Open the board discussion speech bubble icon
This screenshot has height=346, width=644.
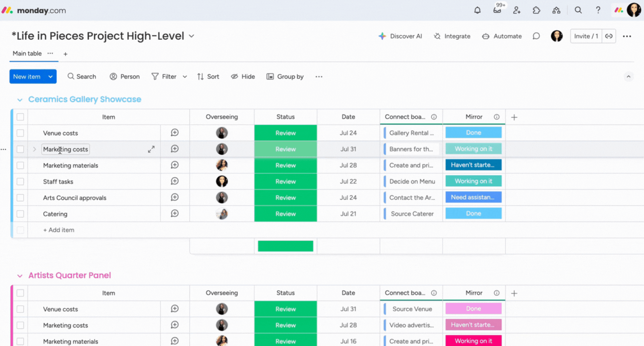click(536, 36)
